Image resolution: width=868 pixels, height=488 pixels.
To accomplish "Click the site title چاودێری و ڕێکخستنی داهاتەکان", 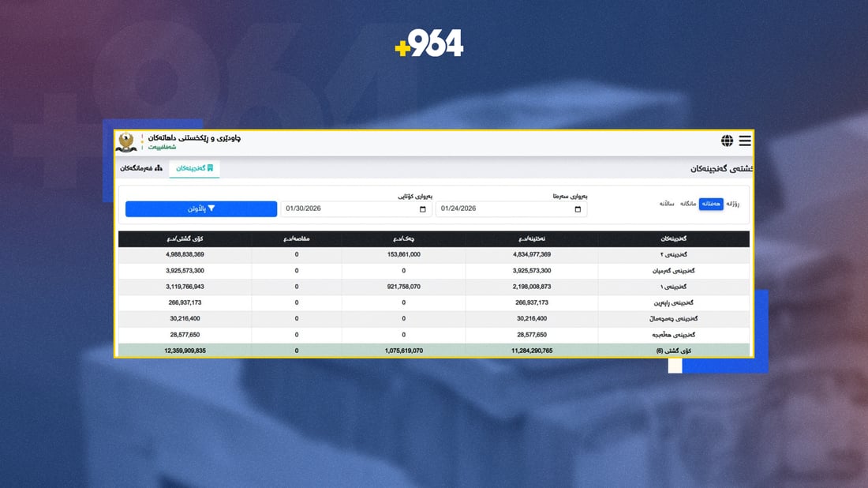I will pos(194,137).
